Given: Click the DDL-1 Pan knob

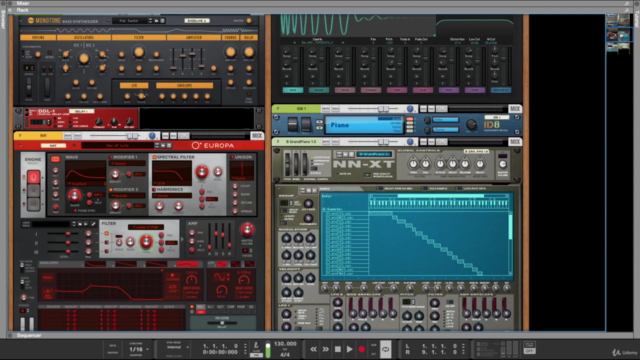Looking at the screenshot, I should click(x=114, y=122).
